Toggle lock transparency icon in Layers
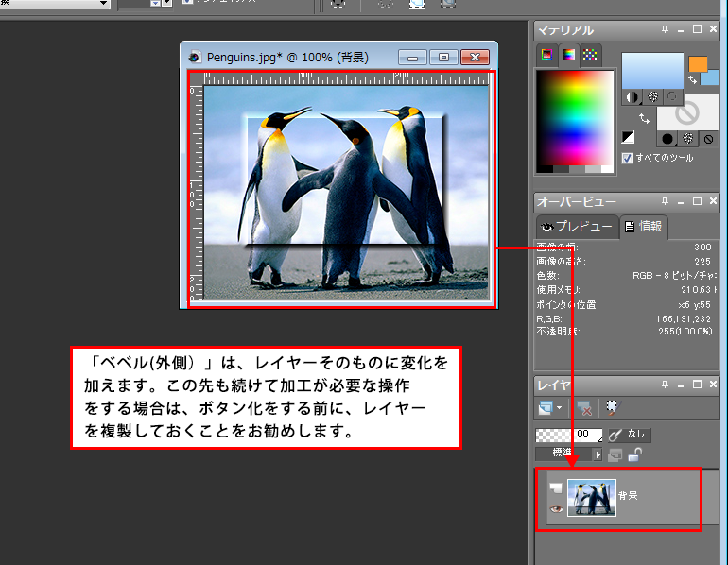Viewport: 728px width, 565px height. [634, 454]
